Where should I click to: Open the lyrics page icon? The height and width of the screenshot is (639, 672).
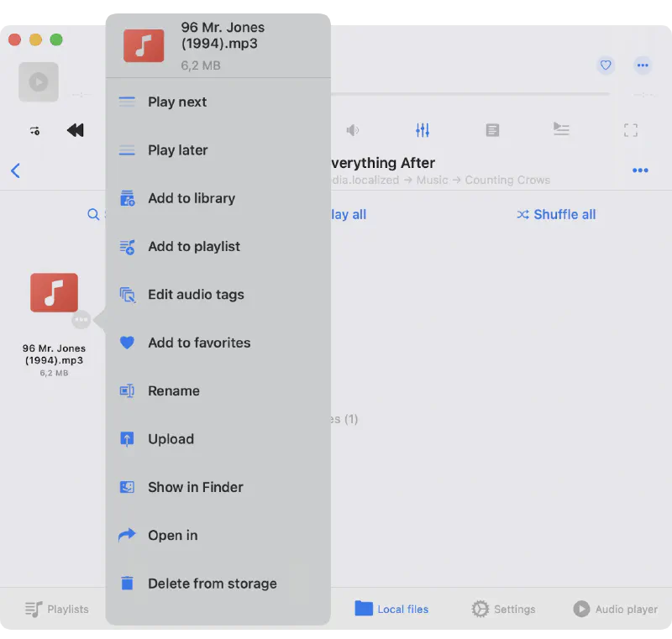pos(492,130)
